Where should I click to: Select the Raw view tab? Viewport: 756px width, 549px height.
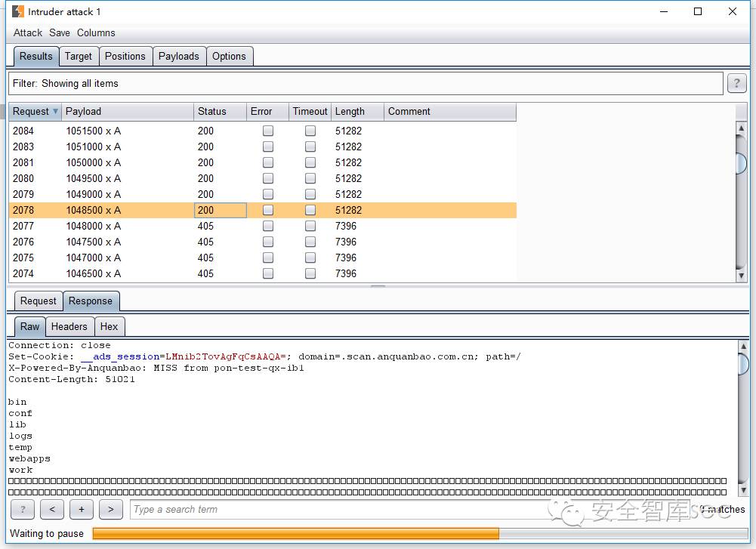point(30,327)
